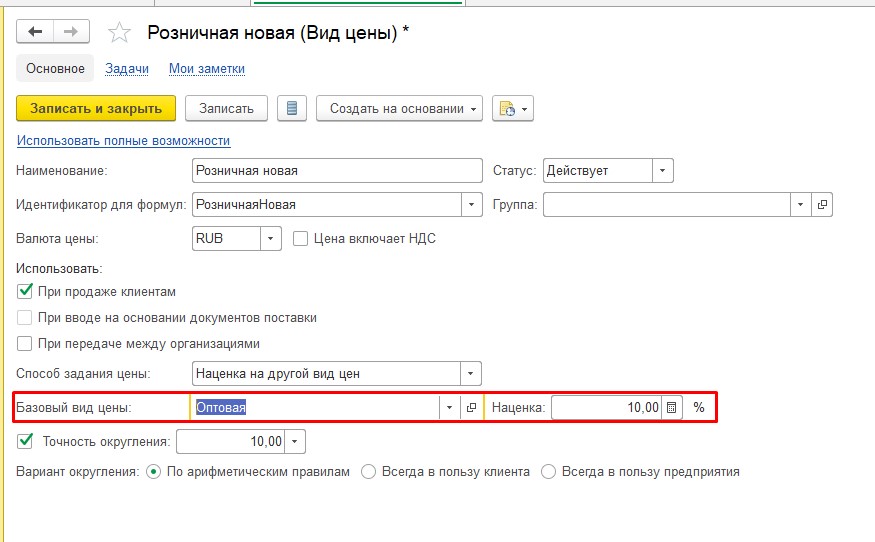Add to favorites with the star icon

[x=119, y=32]
